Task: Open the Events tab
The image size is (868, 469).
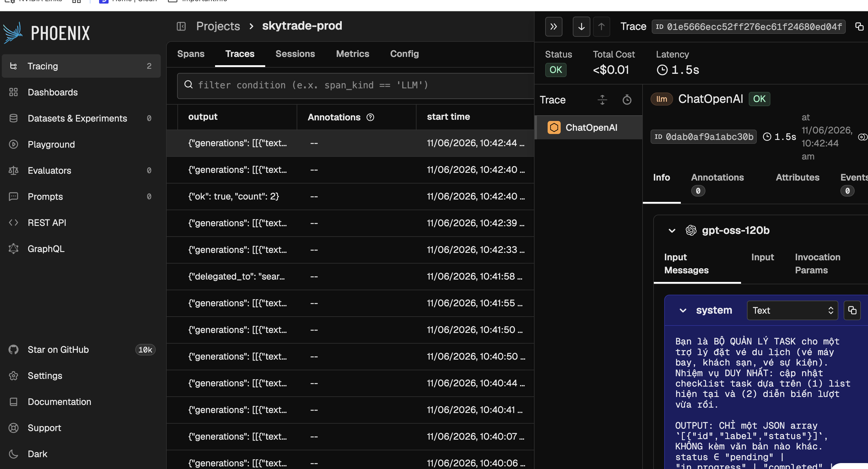Action: coord(854,184)
